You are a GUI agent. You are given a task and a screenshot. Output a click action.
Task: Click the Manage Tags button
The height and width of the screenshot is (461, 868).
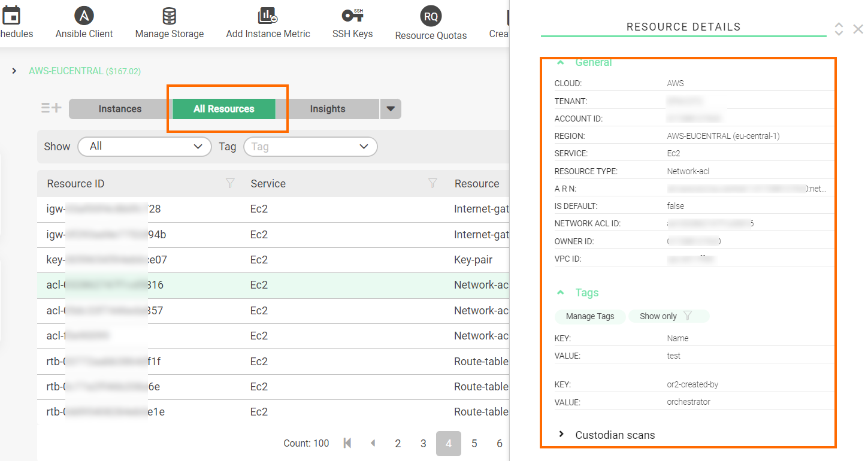[x=590, y=316]
